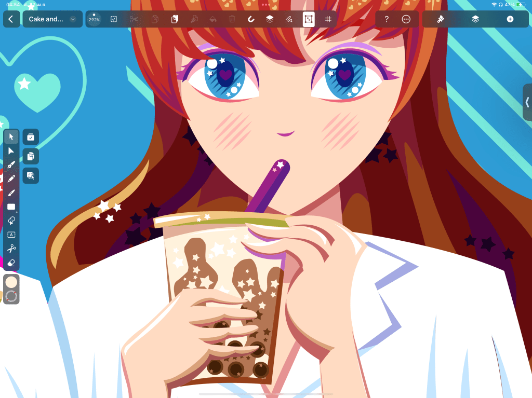Open the Style panel via paintbrush icon
Viewport: 532px width, 398px height.
click(x=440, y=19)
